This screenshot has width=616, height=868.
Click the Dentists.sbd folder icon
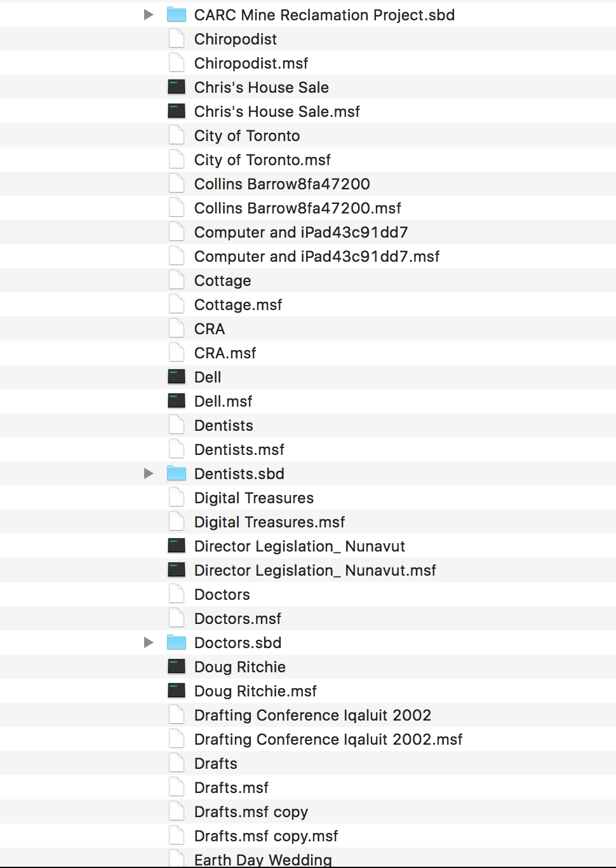click(176, 473)
